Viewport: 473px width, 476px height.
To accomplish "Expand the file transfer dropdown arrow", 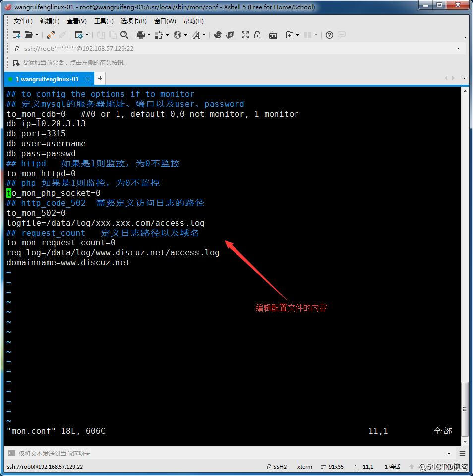I will (x=167, y=35).
